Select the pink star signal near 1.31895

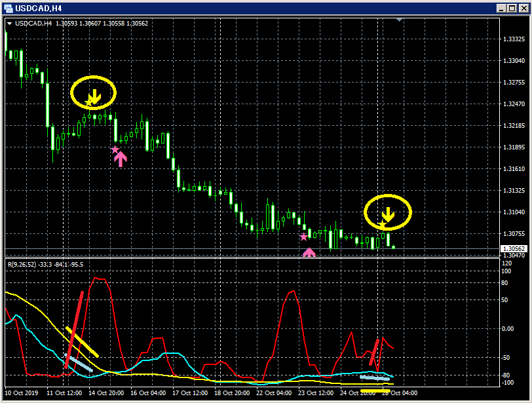click(115, 149)
